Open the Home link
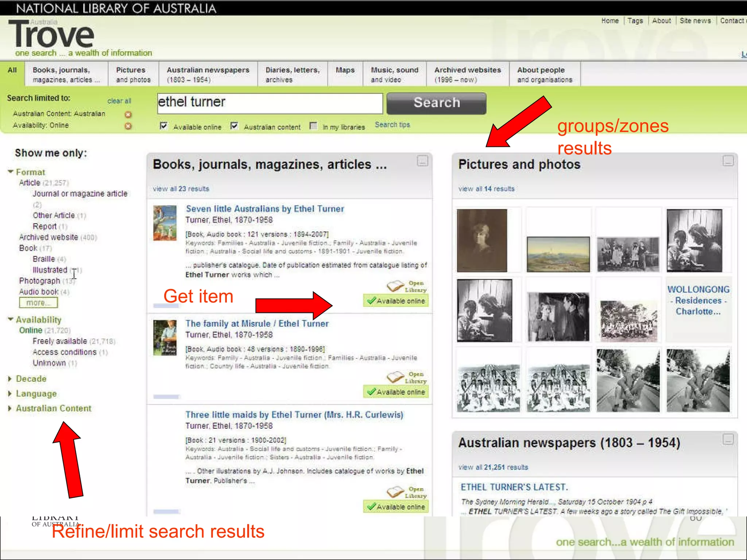747x560 pixels. click(x=610, y=21)
